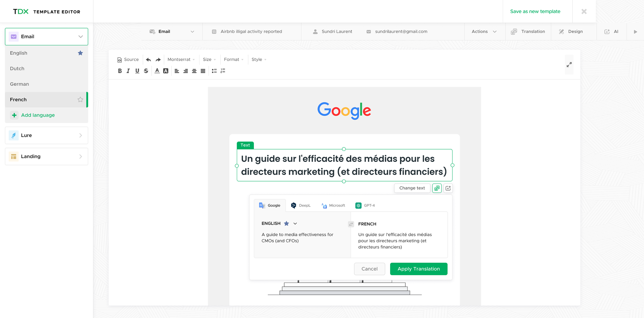Open the Style dropdown
Image resolution: width=644 pixels, height=318 pixels.
pyautogui.click(x=259, y=59)
